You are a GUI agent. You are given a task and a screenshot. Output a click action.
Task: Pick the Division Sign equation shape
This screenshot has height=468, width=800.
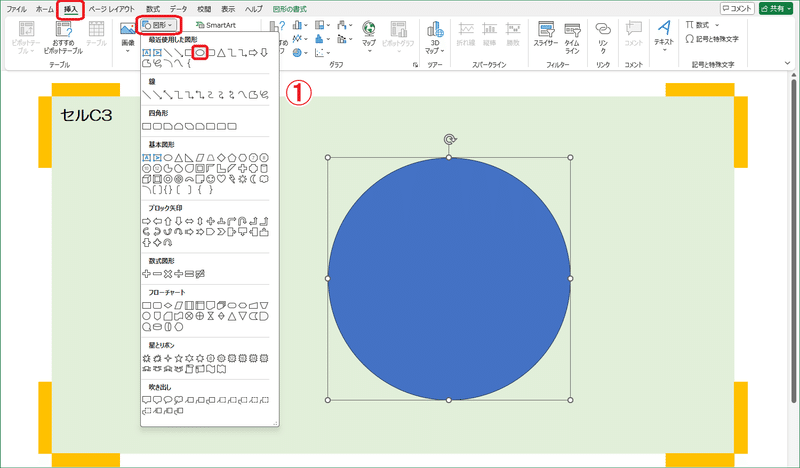(x=179, y=274)
